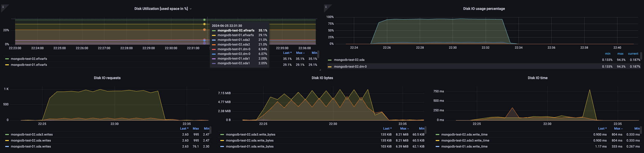Click yellow color icon of mongodb-test-02.sda.write_bytes legend
Screen dimensions: 644x153
(222, 141)
